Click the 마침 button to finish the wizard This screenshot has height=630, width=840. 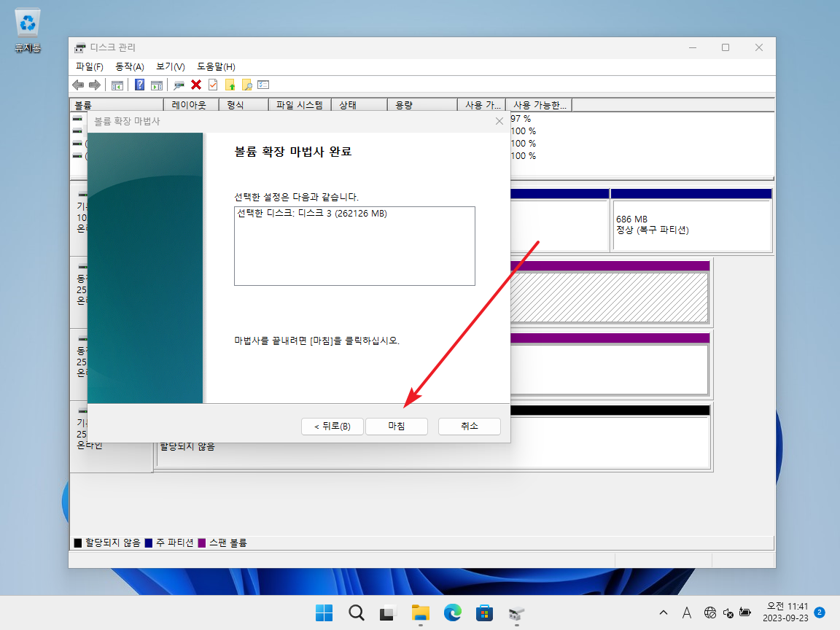(397, 426)
